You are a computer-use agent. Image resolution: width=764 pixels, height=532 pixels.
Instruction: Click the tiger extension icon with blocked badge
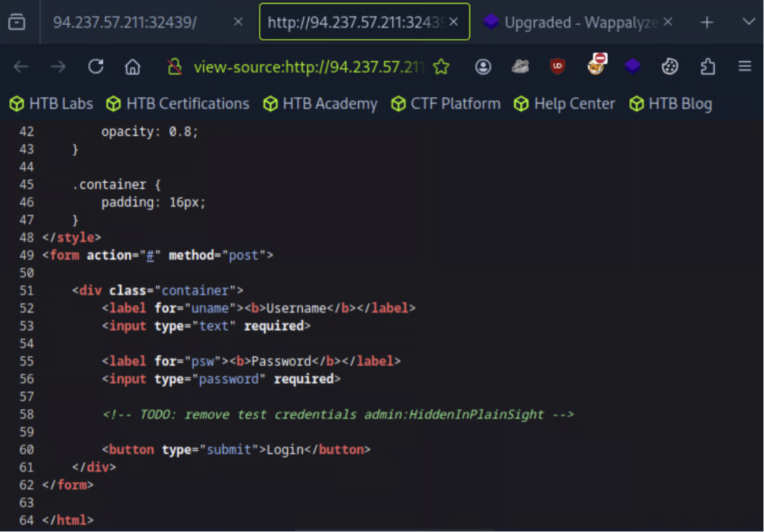[595, 66]
